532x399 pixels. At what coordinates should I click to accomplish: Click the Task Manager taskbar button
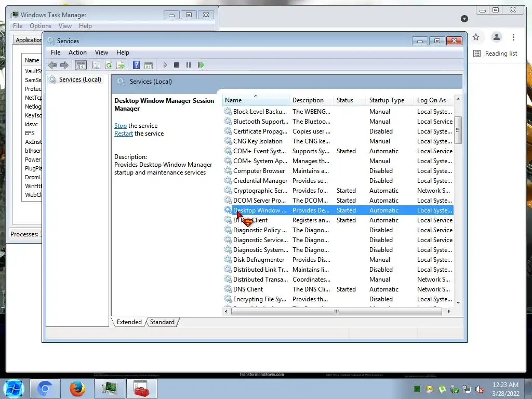(x=109, y=389)
